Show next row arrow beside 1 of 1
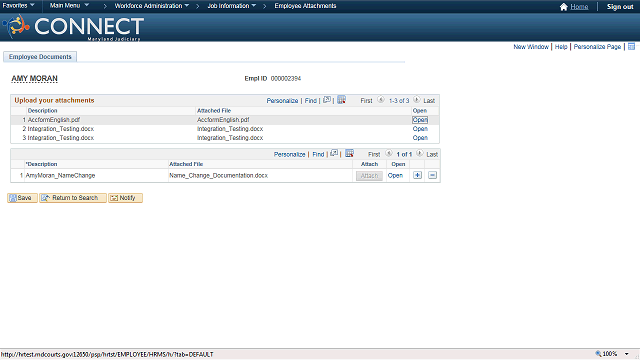The height and width of the screenshot is (360, 640). [420, 153]
